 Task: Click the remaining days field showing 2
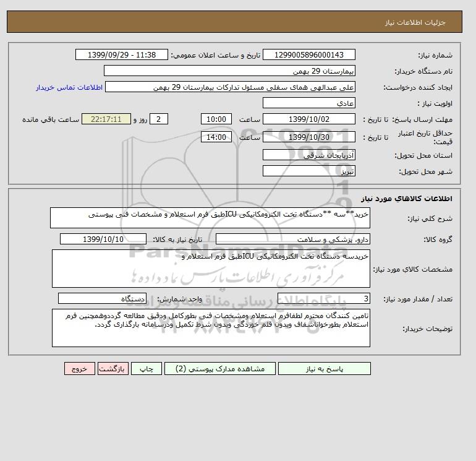[158, 119]
